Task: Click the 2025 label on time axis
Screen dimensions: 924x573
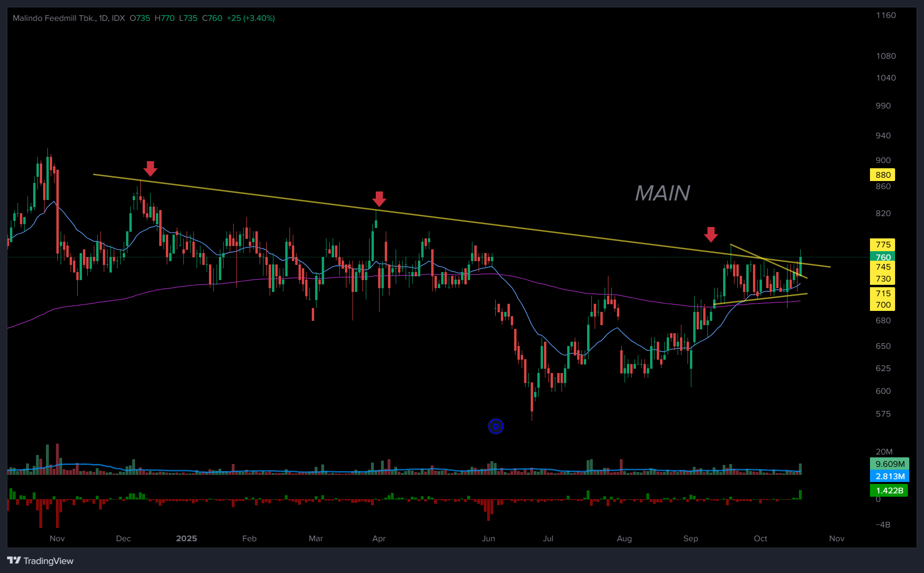Action: click(x=186, y=538)
